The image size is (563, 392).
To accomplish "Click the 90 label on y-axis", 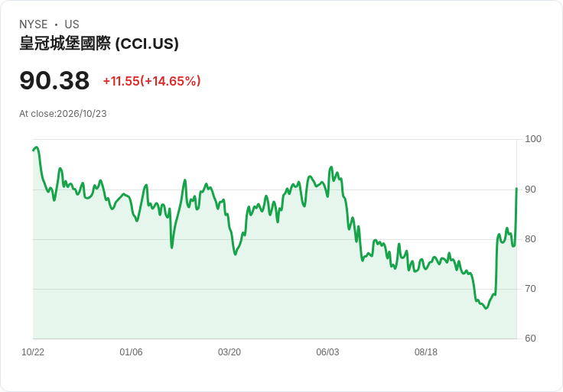I will (x=530, y=190).
